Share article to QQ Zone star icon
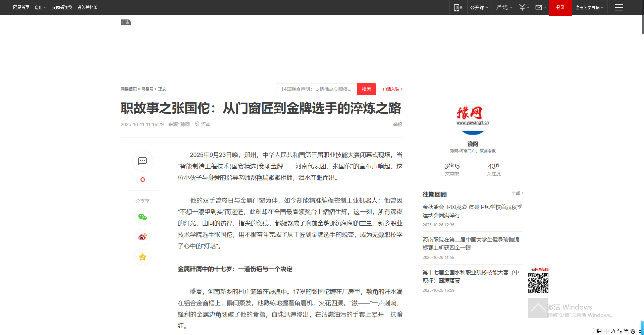 click(143, 257)
